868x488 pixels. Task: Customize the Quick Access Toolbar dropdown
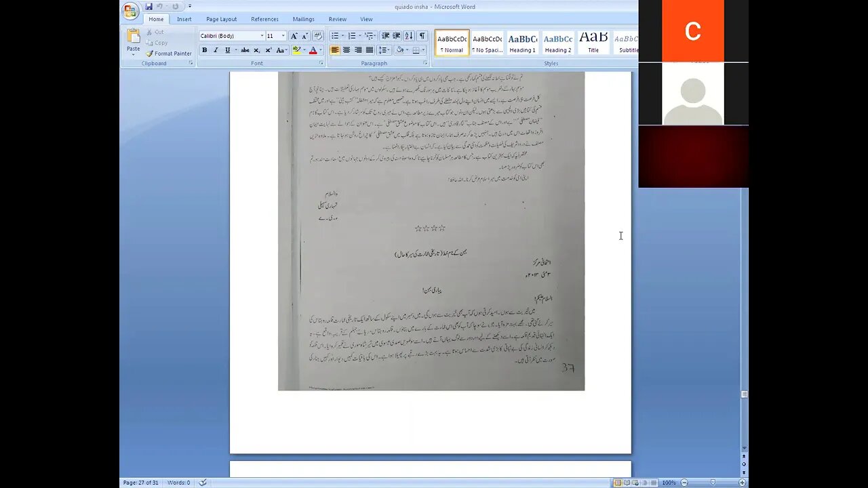pos(190,6)
